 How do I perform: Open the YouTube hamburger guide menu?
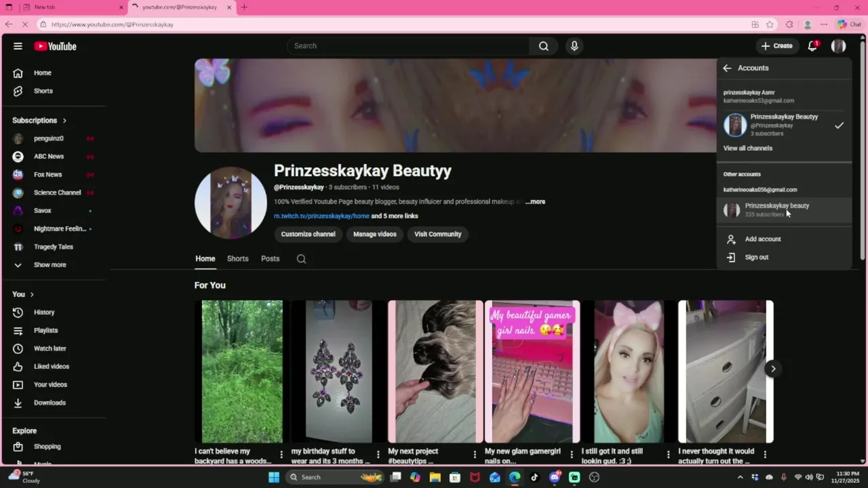pos(18,46)
